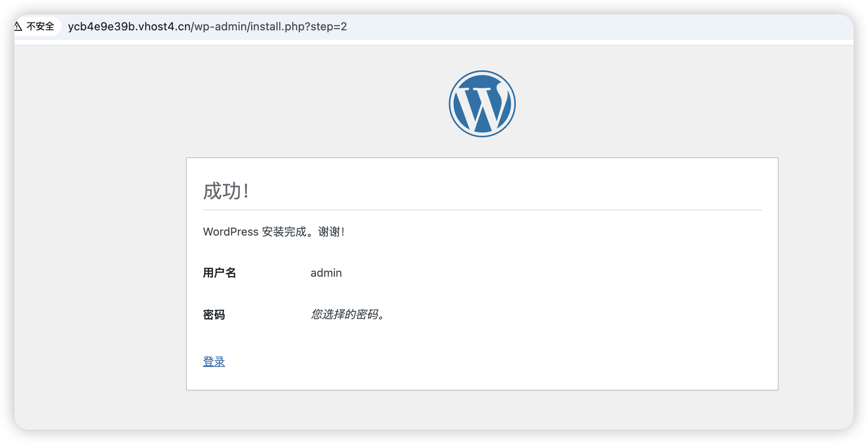Click the 登录 login link
The width and height of the screenshot is (868, 444).
[x=214, y=362]
